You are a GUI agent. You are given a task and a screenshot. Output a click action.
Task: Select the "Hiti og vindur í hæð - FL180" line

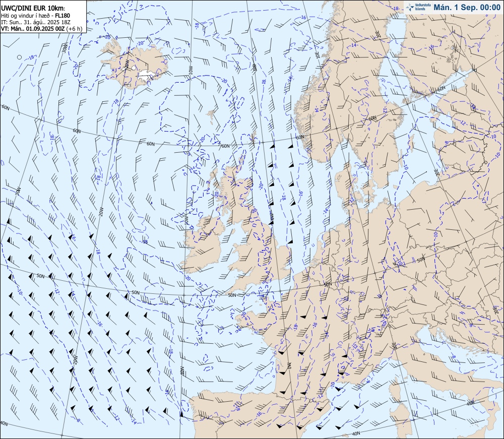click(36, 16)
